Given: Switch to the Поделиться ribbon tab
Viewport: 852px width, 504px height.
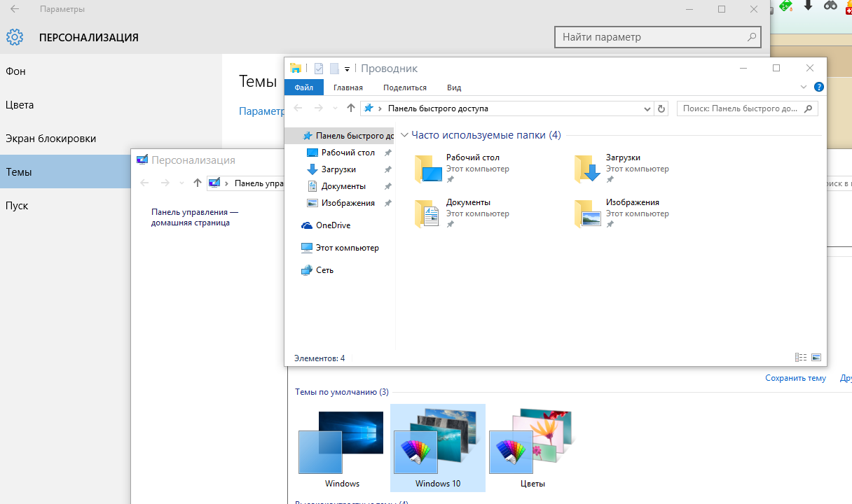Looking at the screenshot, I should (405, 87).
